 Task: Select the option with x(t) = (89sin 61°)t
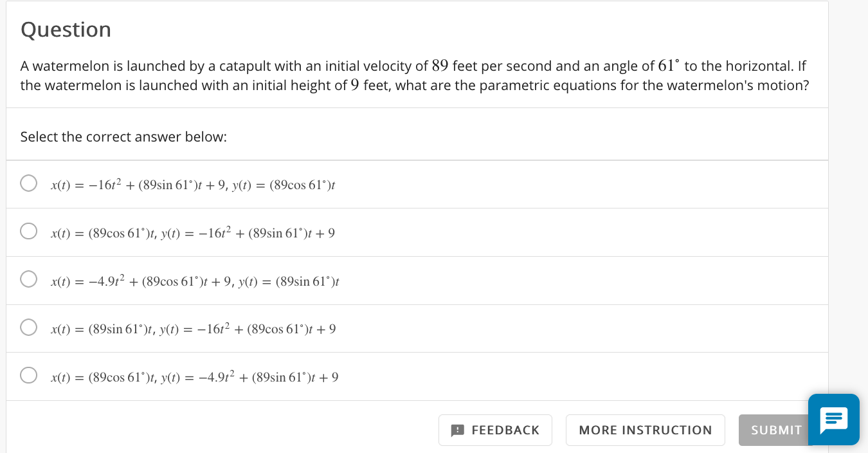point(28,327)
